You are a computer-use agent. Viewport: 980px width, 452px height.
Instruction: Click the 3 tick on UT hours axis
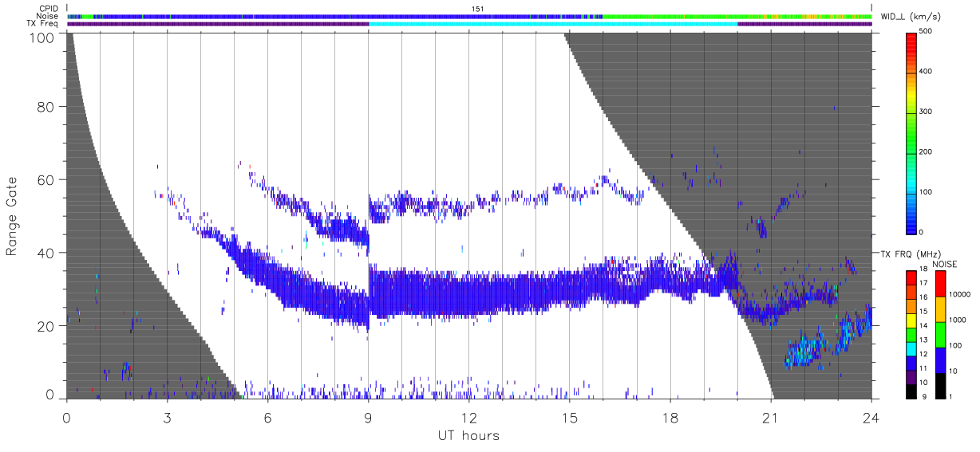tap(167, 417)
